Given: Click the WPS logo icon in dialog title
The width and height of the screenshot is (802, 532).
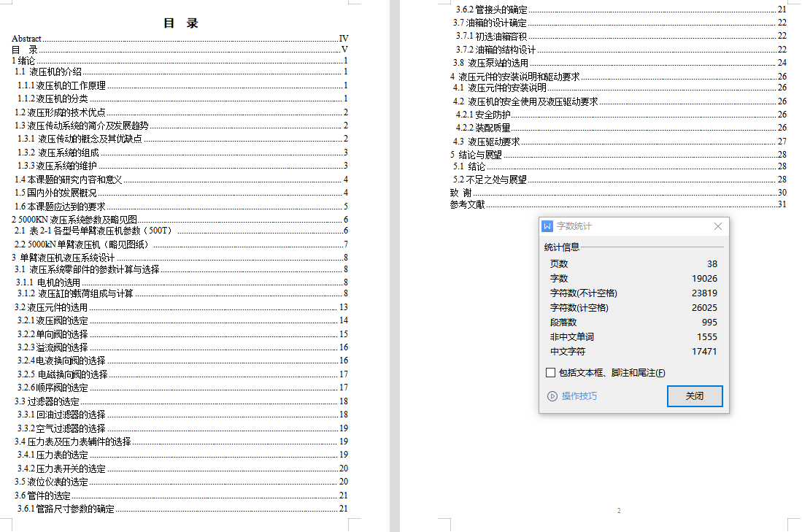Looking at the screenshot, I should (x=547, y=226).
